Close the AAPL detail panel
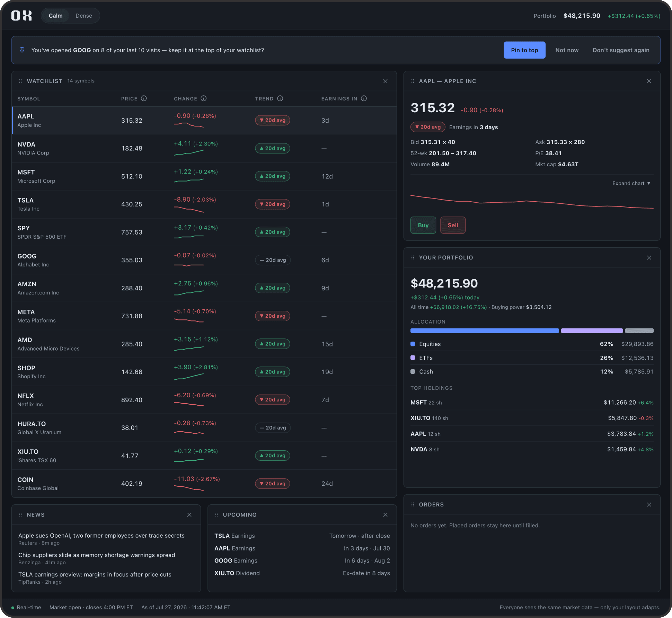 point(649,81)
